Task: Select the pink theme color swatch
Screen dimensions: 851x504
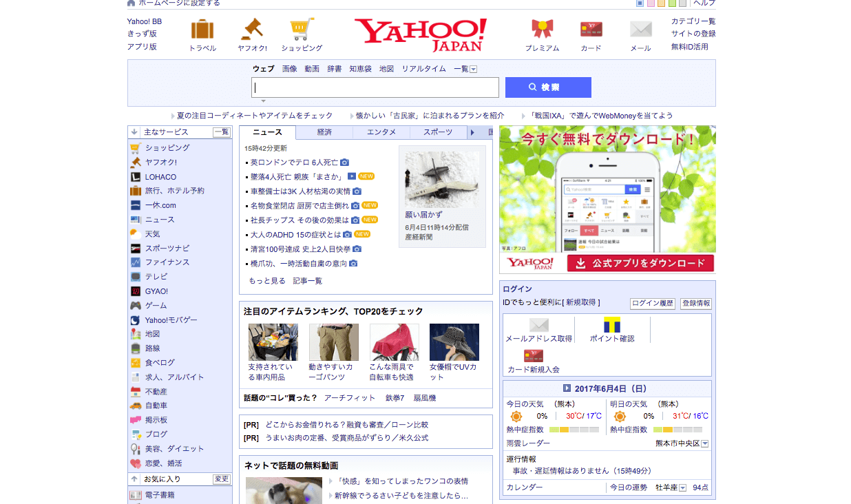Action: point(651,3)
